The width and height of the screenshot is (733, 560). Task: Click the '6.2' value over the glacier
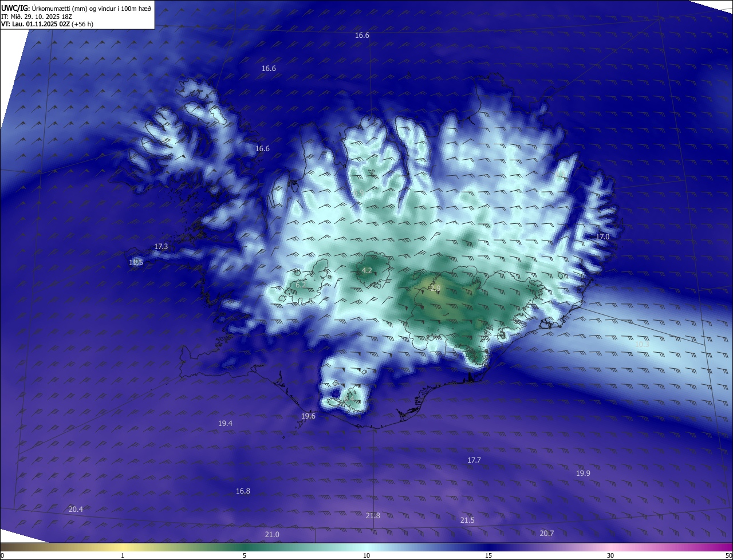(x=301, y=285)
